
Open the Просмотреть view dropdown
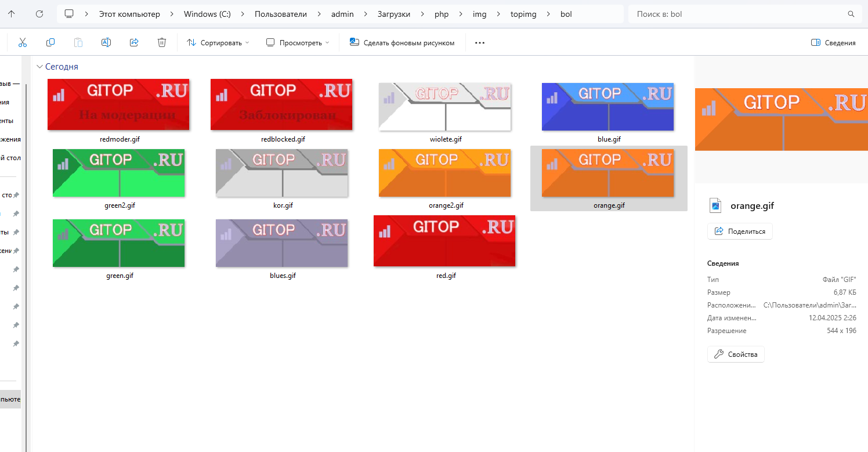pyautogui.click(x=298, y=42)
